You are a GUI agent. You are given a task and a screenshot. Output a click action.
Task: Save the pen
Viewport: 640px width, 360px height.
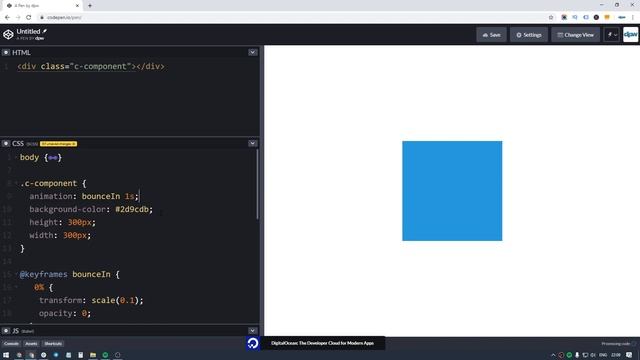coord(491,35)
